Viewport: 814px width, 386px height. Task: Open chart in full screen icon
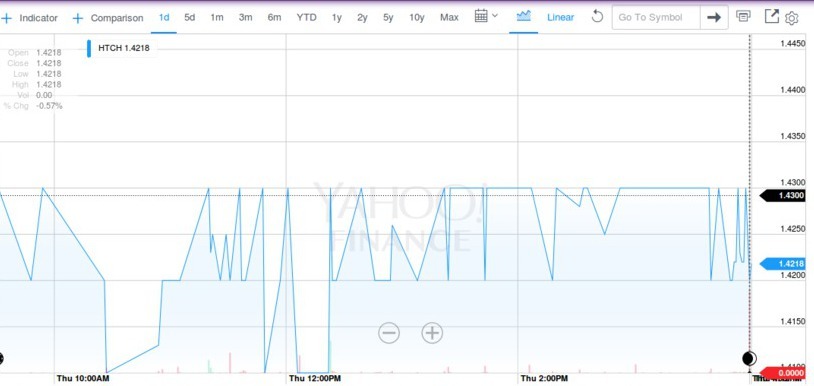tap(772, 16)
